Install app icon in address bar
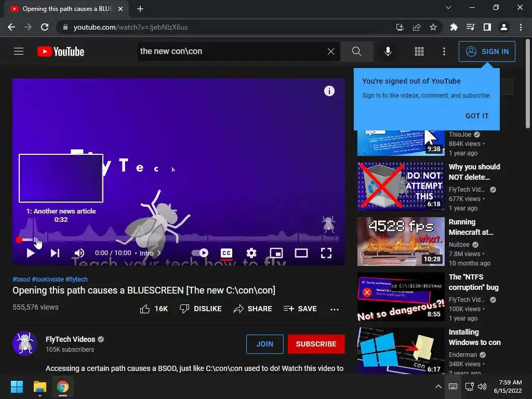The image size is (532, 399). (x=400, y=27)
